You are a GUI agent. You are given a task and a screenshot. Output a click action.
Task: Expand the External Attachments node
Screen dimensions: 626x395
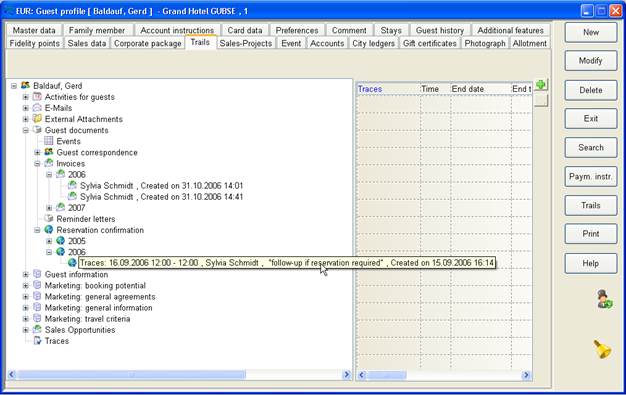click(26, 119)
